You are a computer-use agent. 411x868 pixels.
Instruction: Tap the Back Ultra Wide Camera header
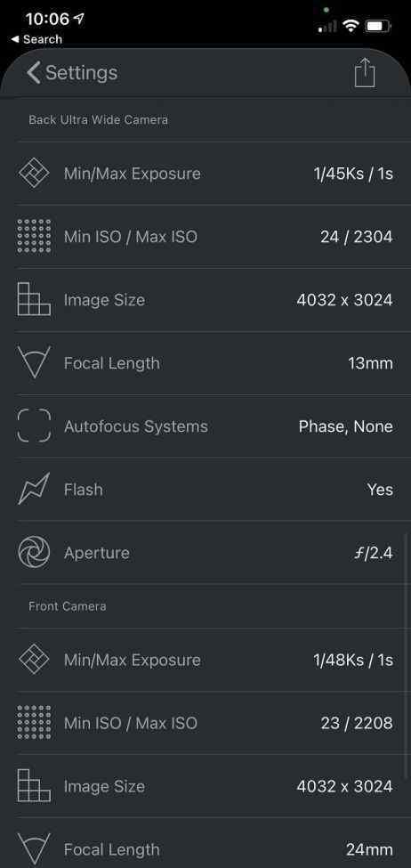pyautogui.click(x=99, y=119)
